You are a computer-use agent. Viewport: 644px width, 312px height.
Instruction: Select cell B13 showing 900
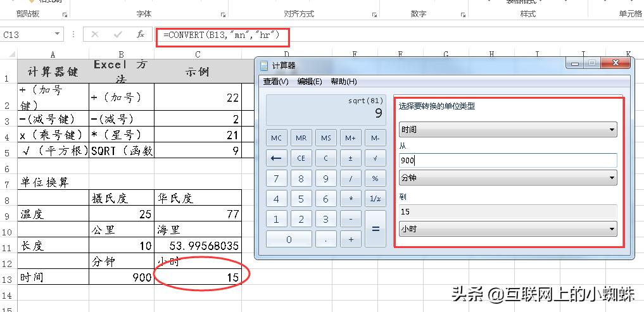122,277
